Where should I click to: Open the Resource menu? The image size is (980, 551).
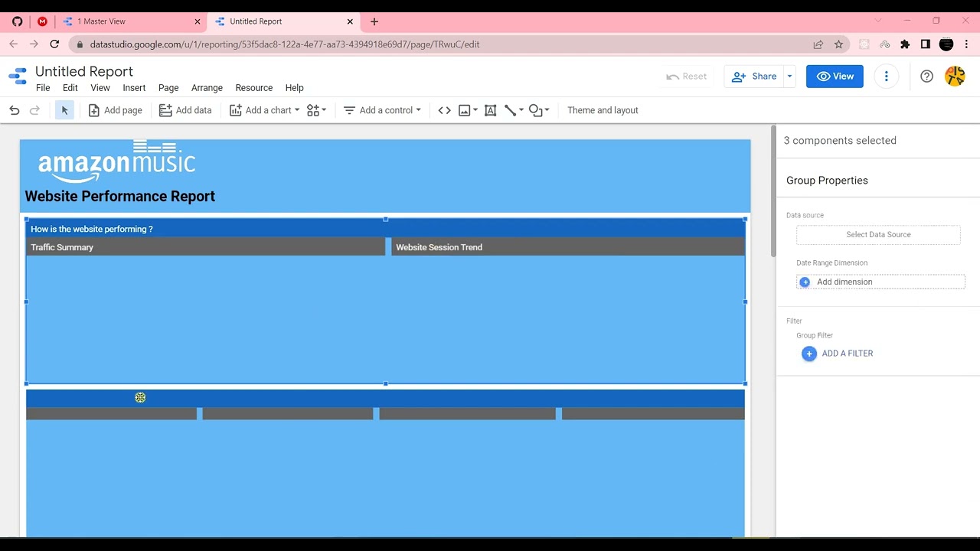(254, 88)
